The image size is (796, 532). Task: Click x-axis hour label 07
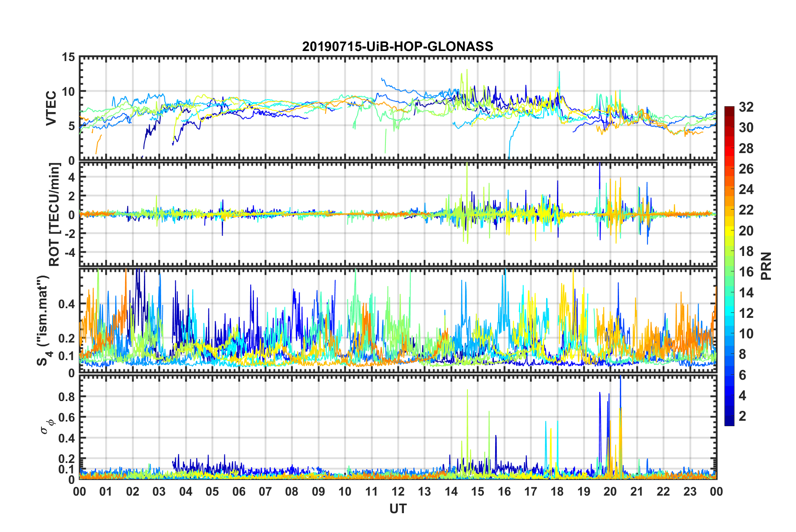[265, 491]
